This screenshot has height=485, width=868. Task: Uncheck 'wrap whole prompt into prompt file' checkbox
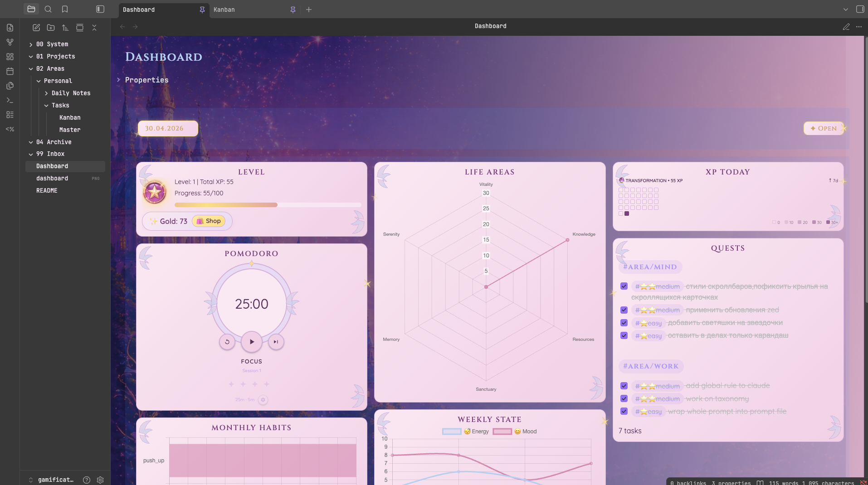click(x=624, y=411)
